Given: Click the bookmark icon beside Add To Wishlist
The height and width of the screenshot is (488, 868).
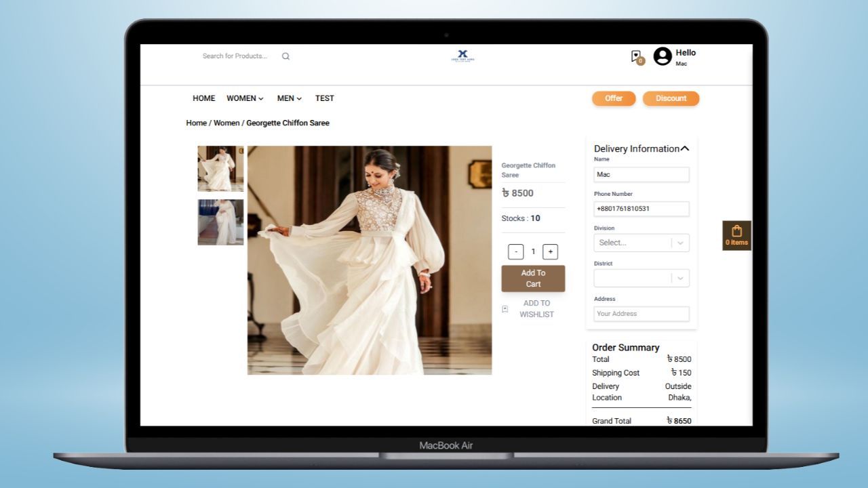Looking at the screenshot, I should point(505,309).
